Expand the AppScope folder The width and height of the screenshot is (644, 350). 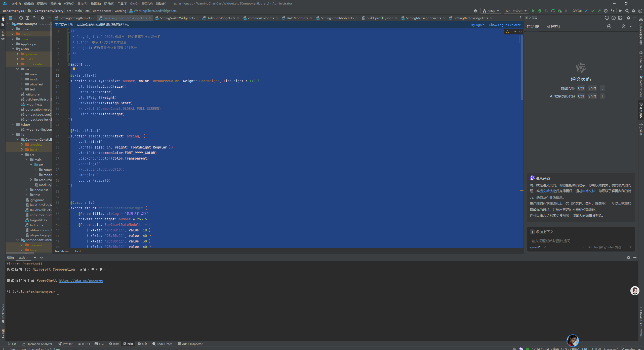point(13,44)
